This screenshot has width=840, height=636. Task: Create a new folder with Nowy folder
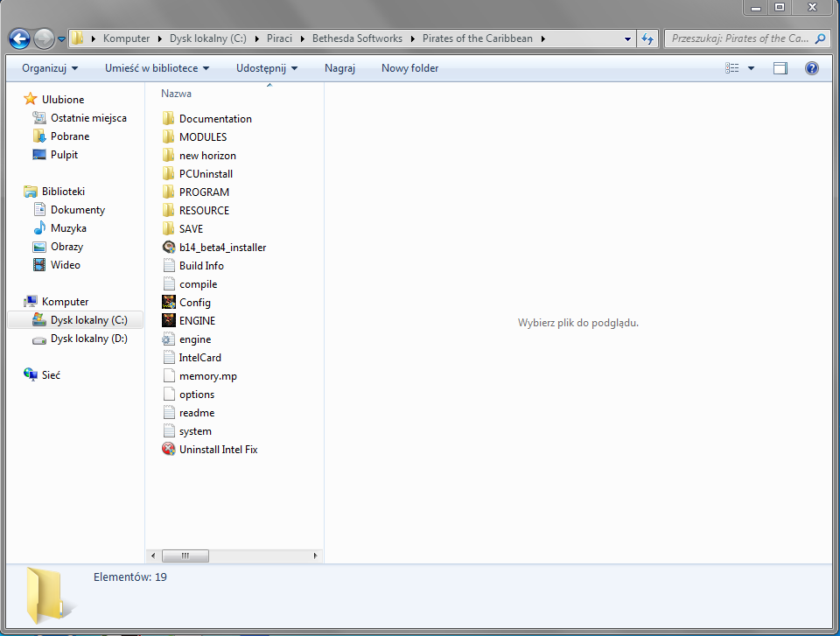409,68
